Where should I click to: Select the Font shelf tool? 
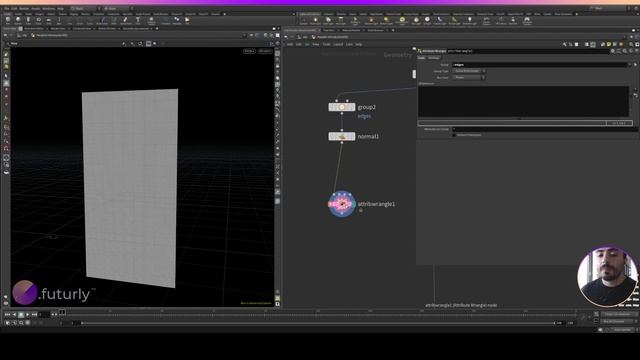138,20
